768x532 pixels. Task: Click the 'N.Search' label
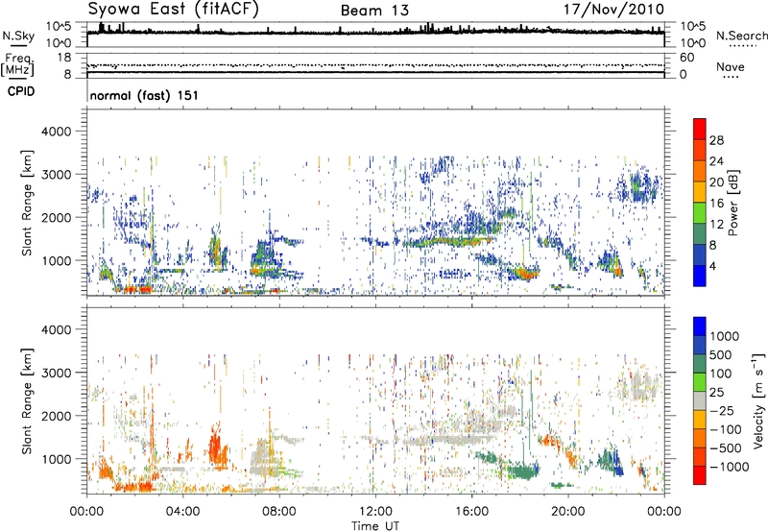pos(741,36)
